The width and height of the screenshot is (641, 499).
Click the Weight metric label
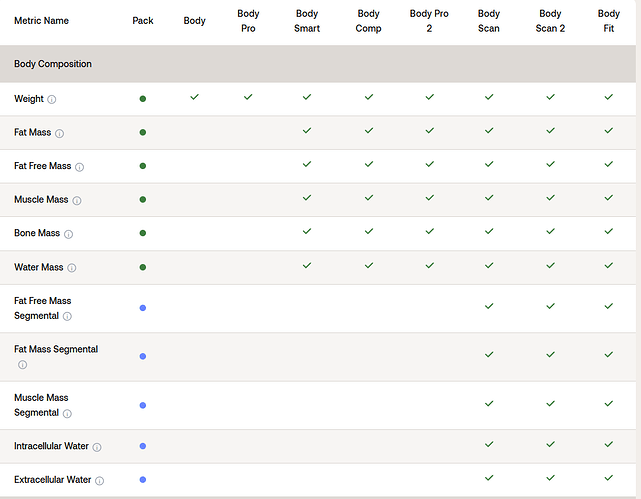point(29,98)
